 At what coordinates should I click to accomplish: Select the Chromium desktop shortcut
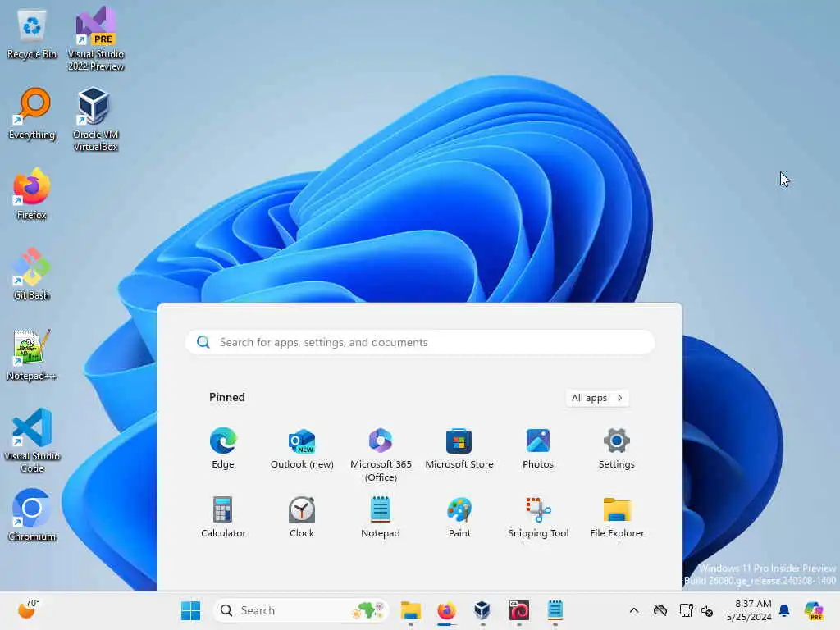coord(32,515)
